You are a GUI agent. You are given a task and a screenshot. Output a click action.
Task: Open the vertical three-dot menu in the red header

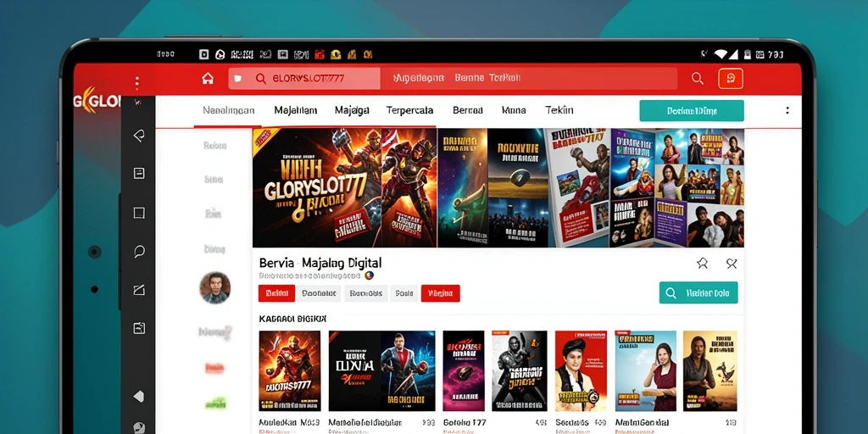pos(136,84)
